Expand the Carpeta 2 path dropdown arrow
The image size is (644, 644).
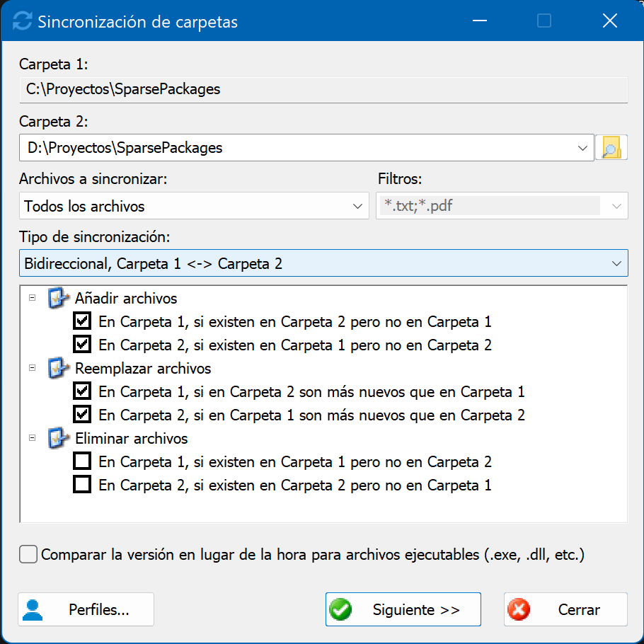point(582,148)
